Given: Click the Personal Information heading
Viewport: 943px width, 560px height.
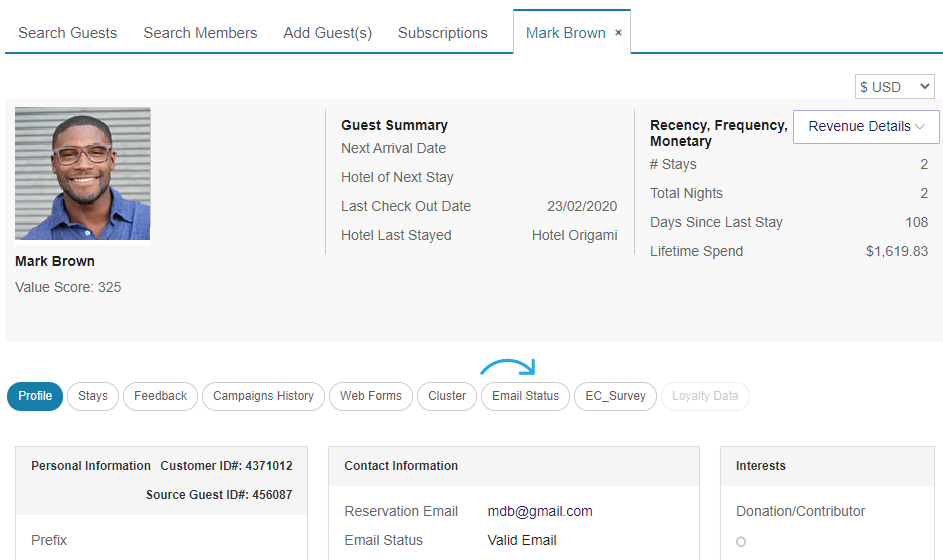Looking at the screenshot, I should [x=91, y=466].
